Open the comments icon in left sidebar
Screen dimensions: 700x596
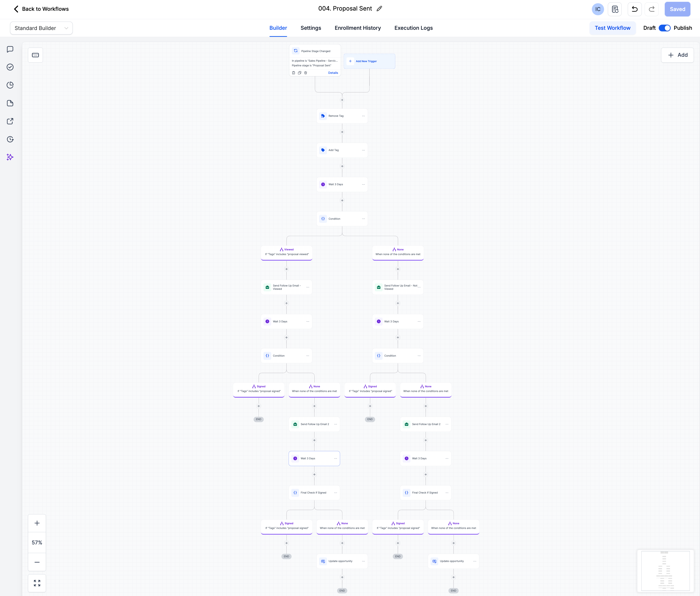(x=10, y=49)
